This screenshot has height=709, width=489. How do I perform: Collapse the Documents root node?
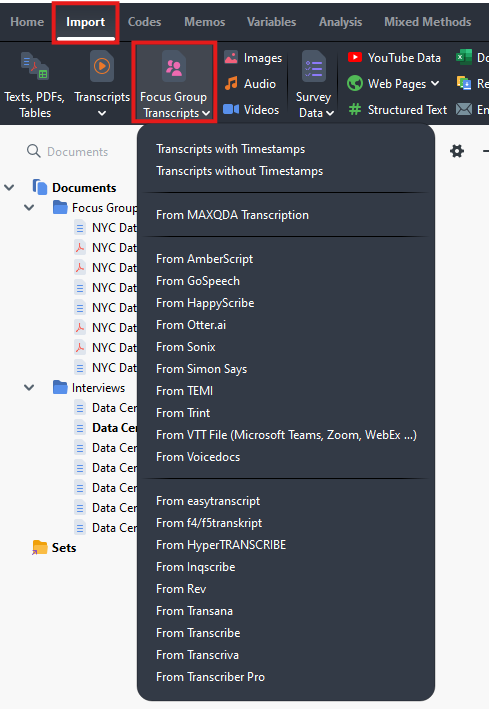point(9,187)
